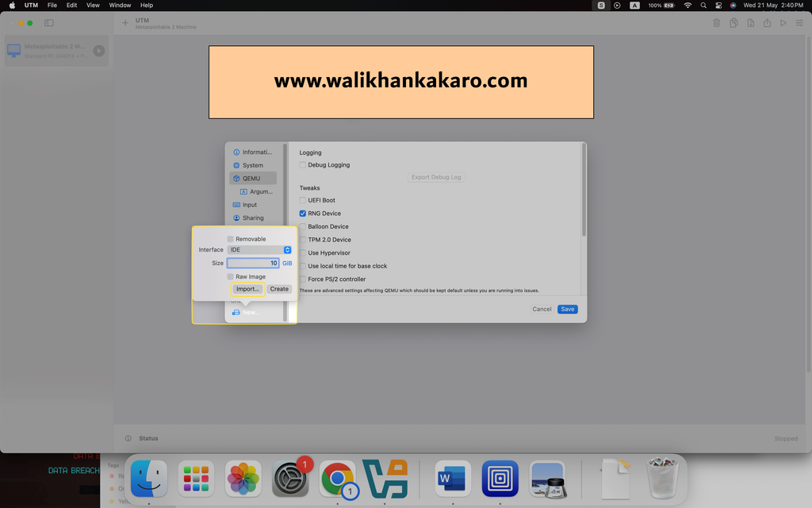Click the drive Size input field
This screenshot has height=508, width=812.
point(253,264)
